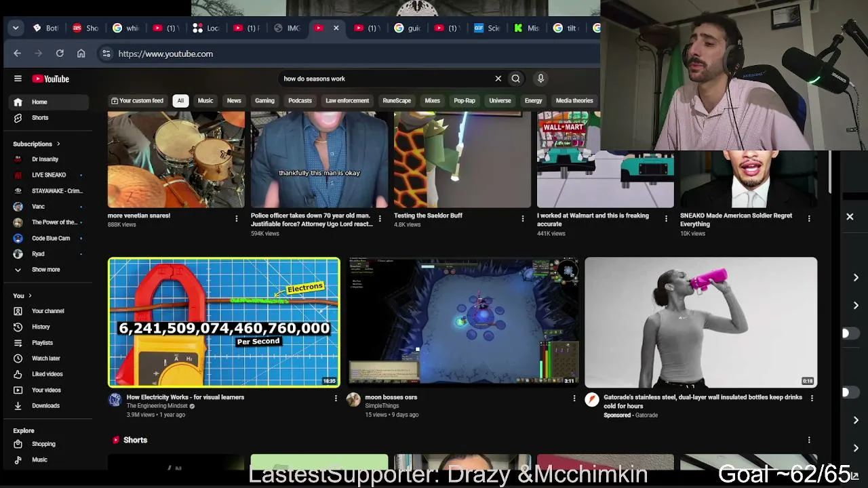View site information beside the URL
Viewport: 868px width, 488px height.
(x=106, y=54)
